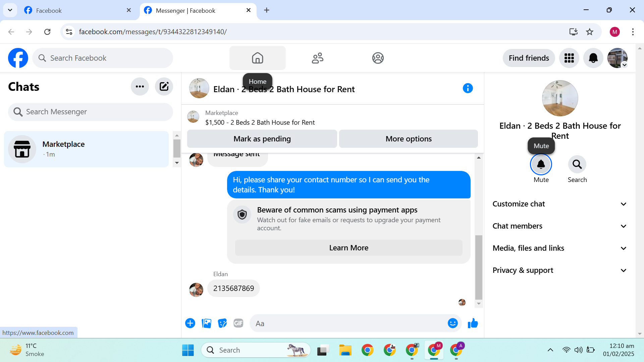This screenshot has height=362, width=644.
Task: Open more actions plus icon in composer
Action: click(x=190, y=323)
